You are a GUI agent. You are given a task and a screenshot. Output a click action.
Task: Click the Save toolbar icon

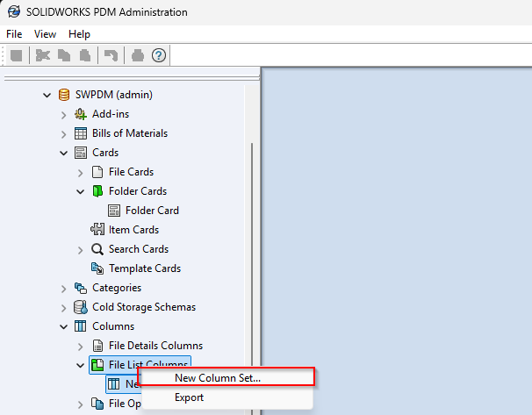point(16,55)
